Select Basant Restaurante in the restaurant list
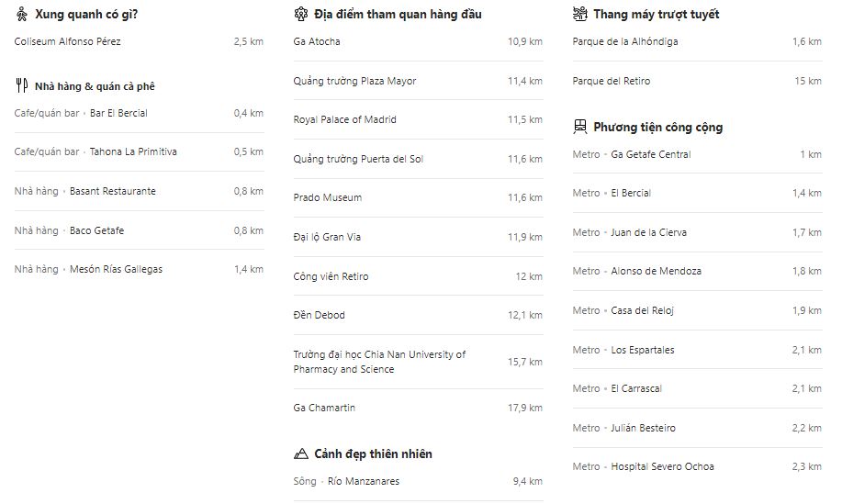 (112, 191)
